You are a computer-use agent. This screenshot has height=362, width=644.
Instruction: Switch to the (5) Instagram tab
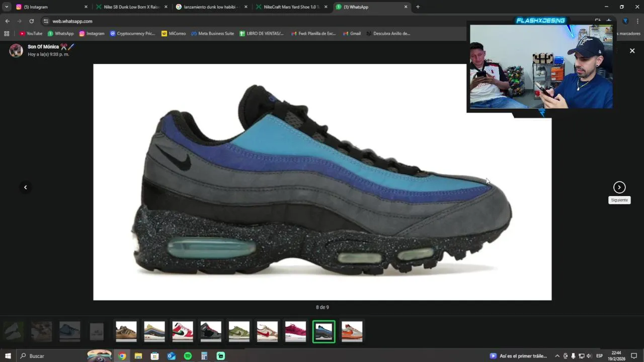[x=51, y=7]
